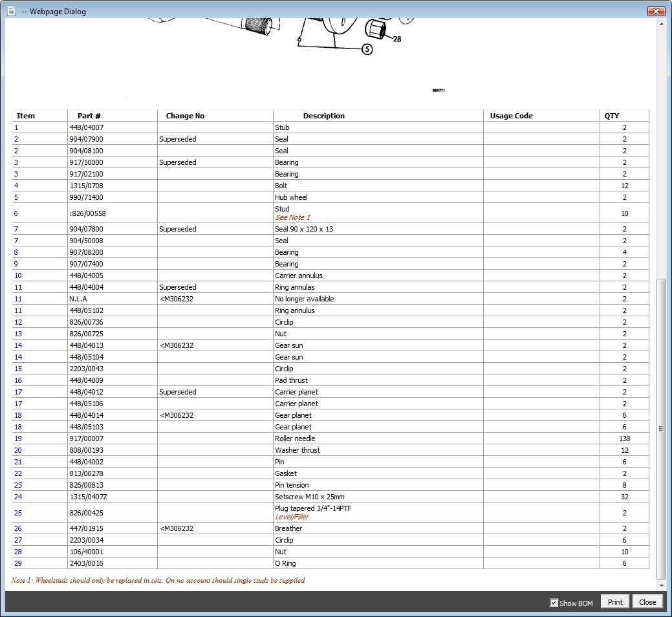Select part number 448/05104
Screen dimensions: 672x617
click(x=86, y=357)
